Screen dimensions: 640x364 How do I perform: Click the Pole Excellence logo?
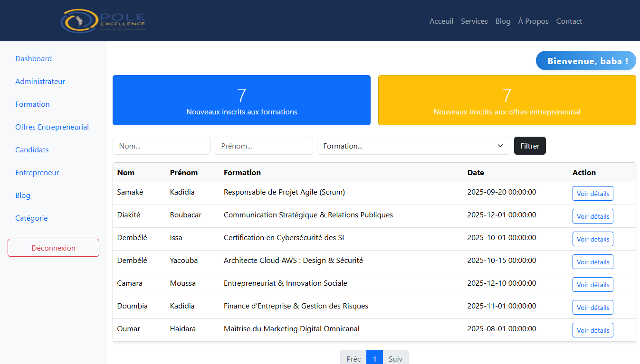point(103,21)
